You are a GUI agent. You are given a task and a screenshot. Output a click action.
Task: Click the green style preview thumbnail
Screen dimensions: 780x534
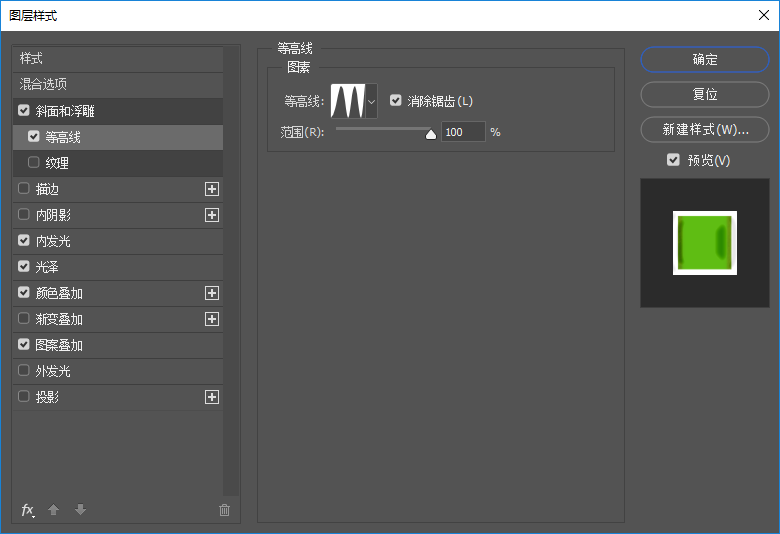pyautogui.click(x=705, y=243)
